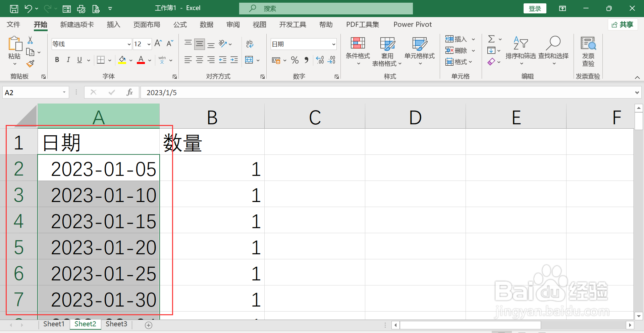Switch to the 数据 Data tab
This screenshot has width=644, height=333.
207,24
